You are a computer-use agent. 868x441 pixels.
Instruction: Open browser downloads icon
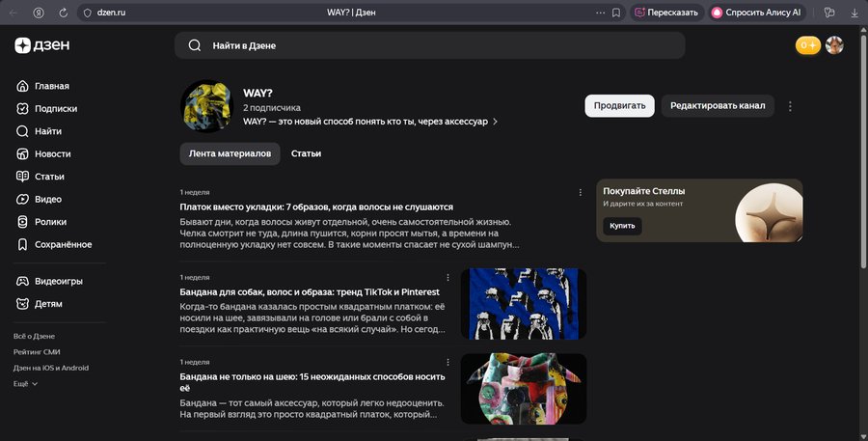[854, 13]
